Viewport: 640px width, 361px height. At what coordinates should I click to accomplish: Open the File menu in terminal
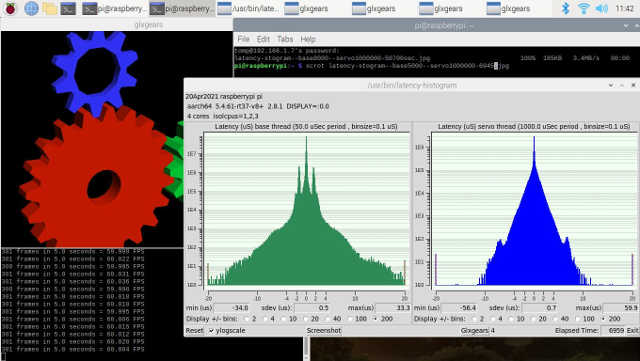coord(243,39)
